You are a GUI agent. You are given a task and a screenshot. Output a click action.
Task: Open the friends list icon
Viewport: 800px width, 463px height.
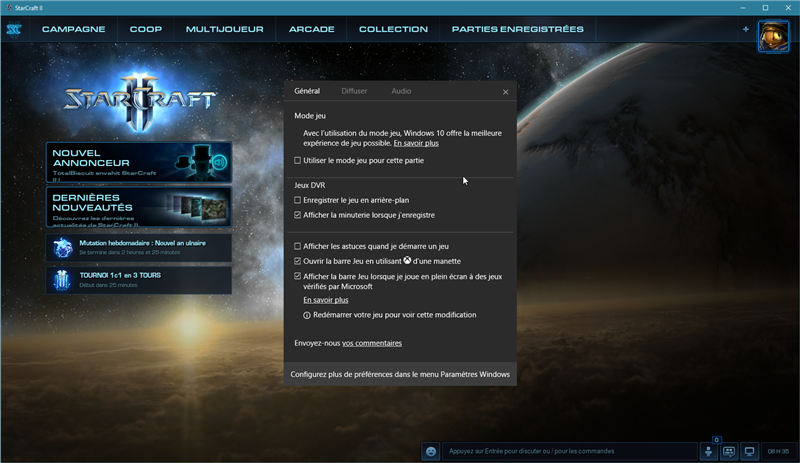pos(708,451)
